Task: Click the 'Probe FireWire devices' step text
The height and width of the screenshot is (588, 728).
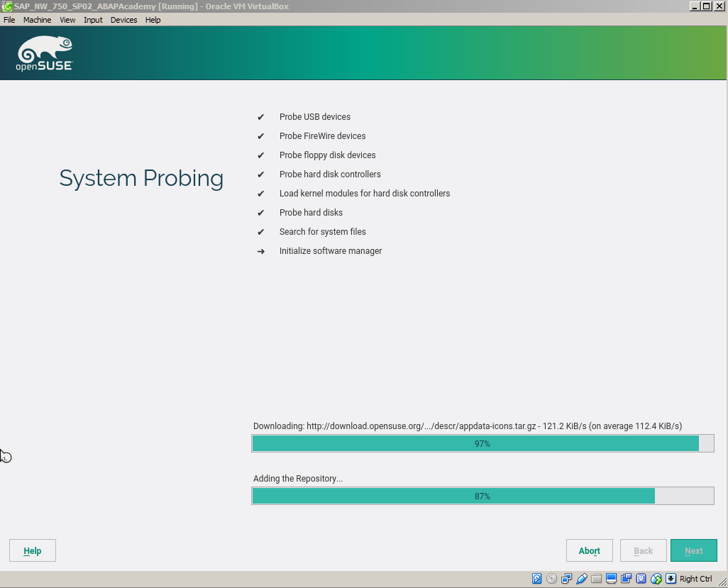Action: pyautogui.click(x=323, y=136)
